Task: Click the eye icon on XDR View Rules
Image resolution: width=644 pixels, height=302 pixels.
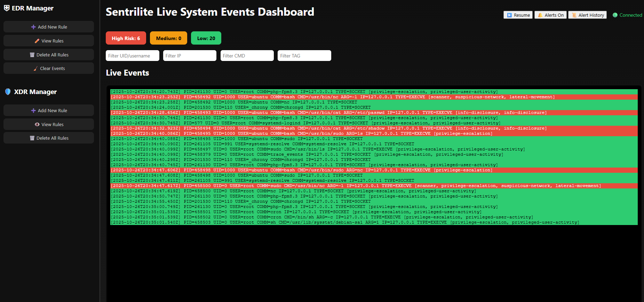Action: [x=37, y=124]
